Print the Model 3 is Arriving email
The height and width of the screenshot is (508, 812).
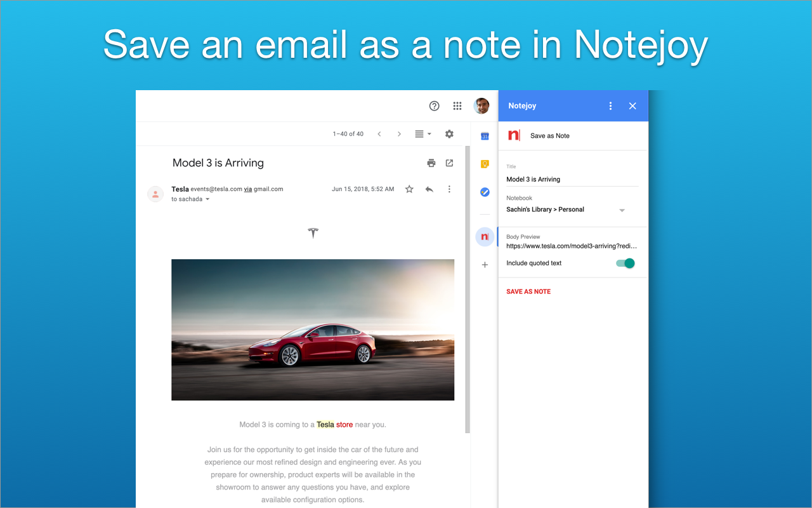431,163
